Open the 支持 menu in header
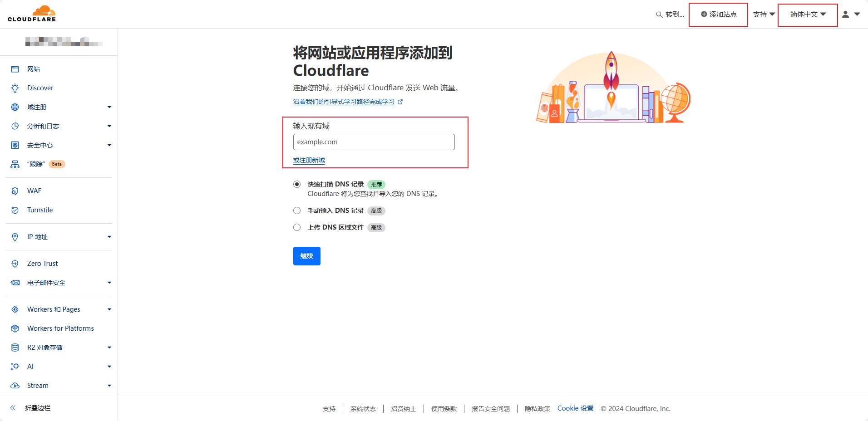This screenshot has height=421, width=868. pos(764,15)
